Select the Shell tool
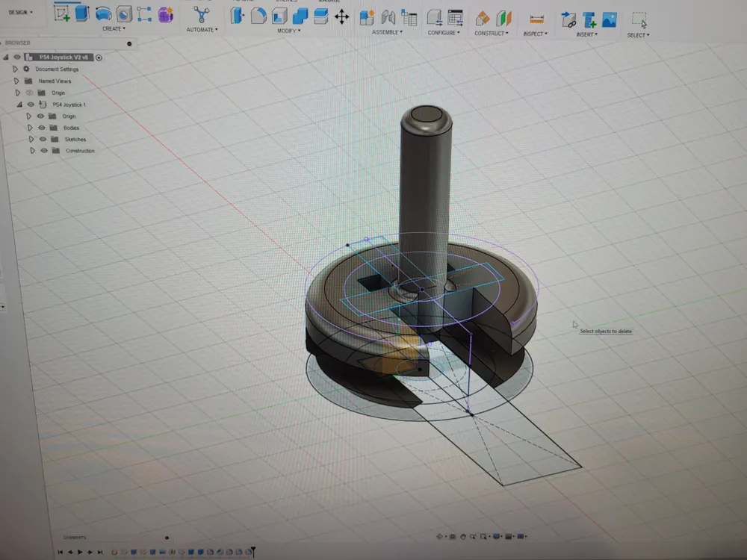747x560 pixels. point(279,16)
